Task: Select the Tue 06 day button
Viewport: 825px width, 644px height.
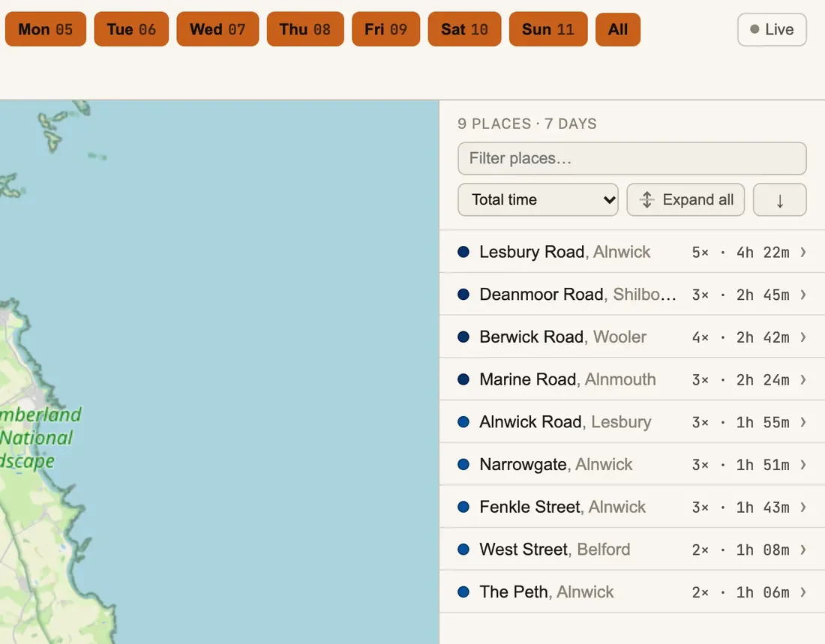Action: pyautogui.click(x=131, y=29)
